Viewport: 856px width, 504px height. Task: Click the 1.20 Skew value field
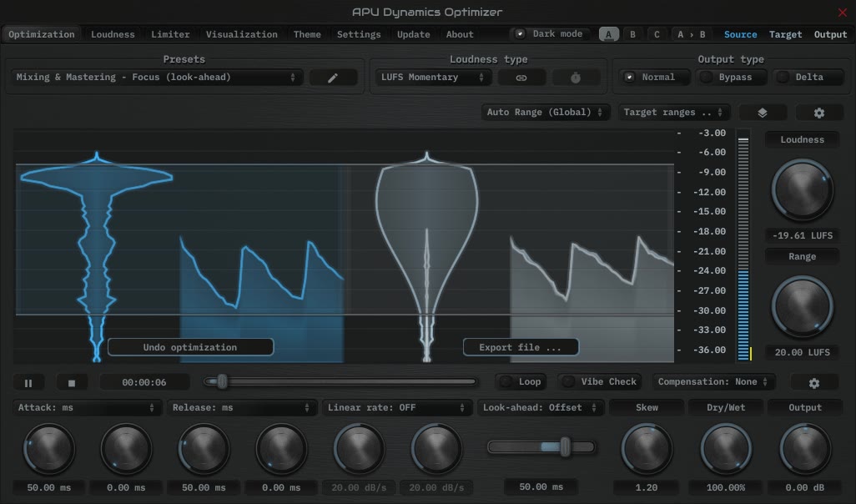pyautogui.click(x=647, y=487)
